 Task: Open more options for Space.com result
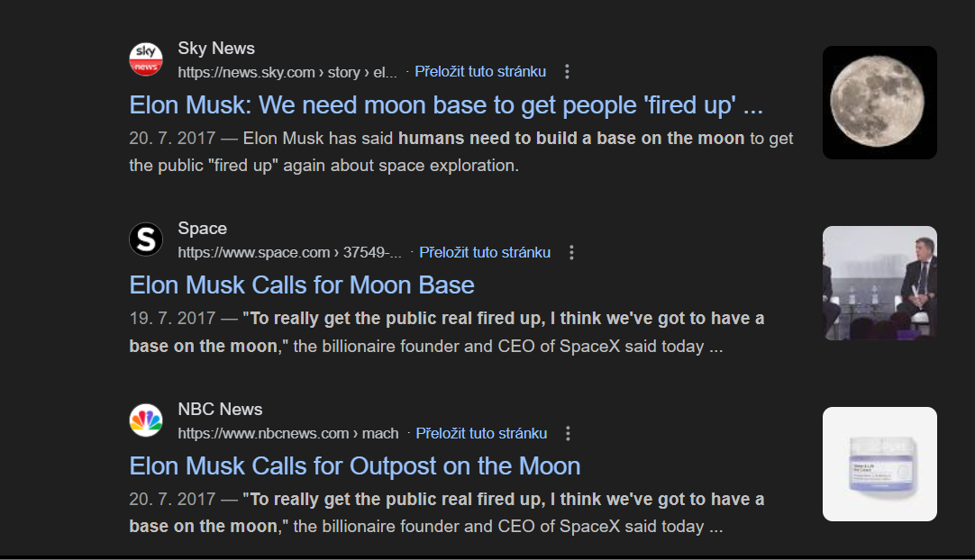pyautogui.click(x=571, y=253)
